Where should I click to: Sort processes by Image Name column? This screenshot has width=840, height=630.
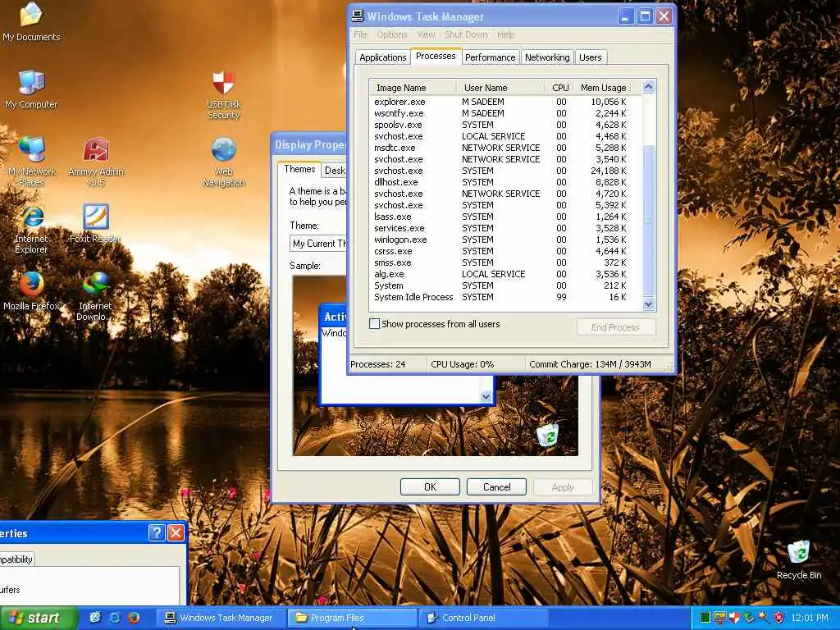tap(413, 87)
